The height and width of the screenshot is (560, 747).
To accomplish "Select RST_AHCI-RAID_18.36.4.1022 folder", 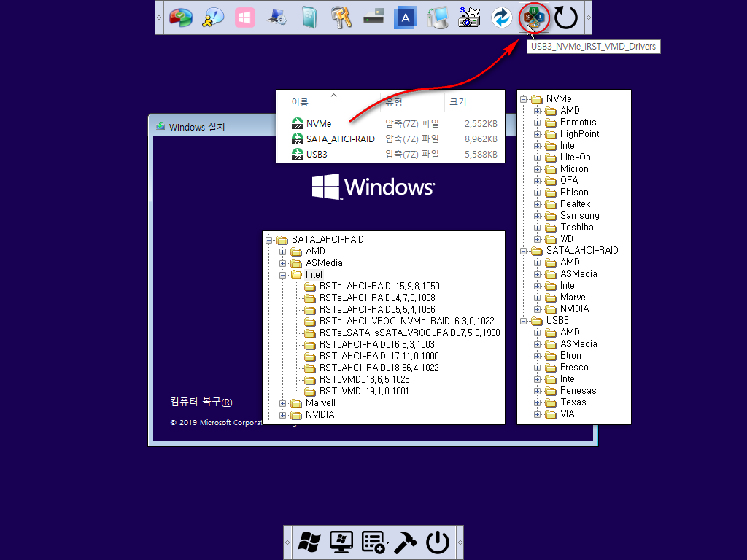I will (379, 368).
